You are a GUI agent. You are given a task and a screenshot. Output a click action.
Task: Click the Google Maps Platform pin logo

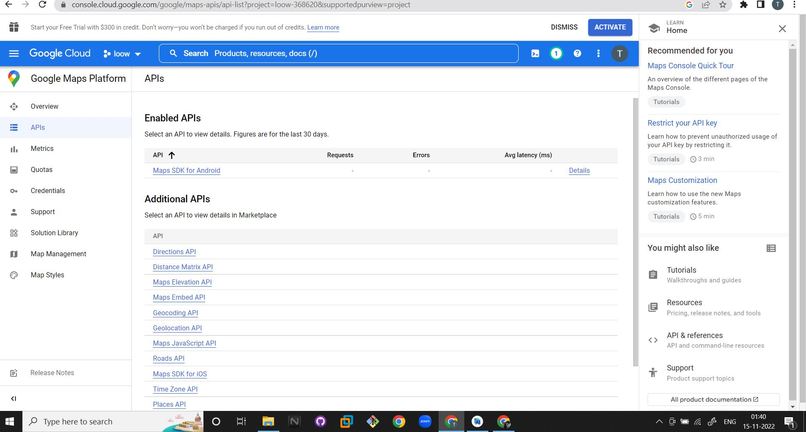pos(14,79)
